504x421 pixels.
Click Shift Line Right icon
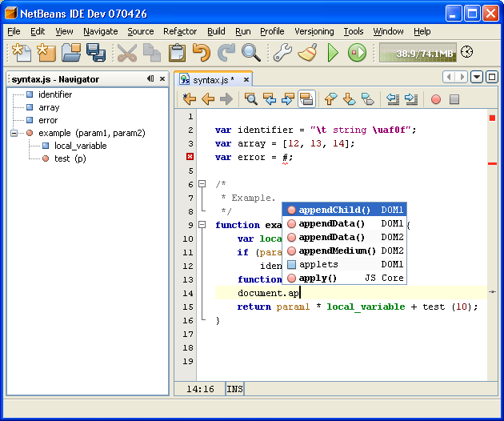[411, 98]
